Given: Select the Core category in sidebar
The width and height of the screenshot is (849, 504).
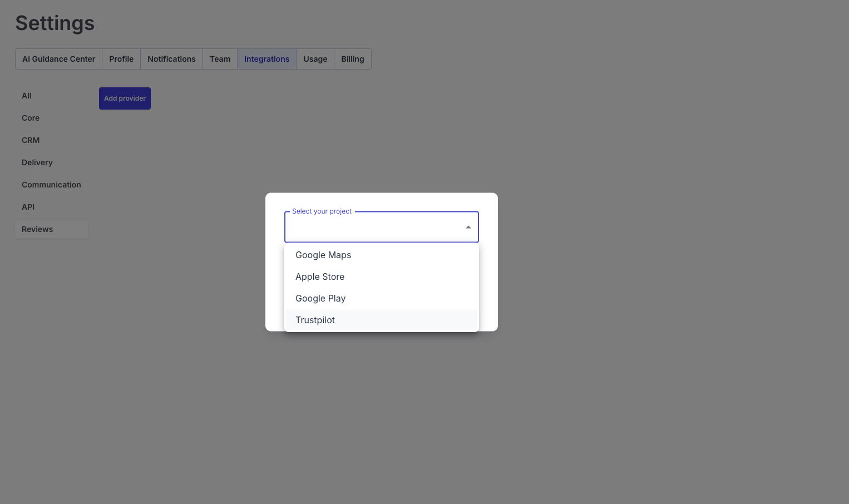Looking at the screenshot, I should click(x=51, y=118).
